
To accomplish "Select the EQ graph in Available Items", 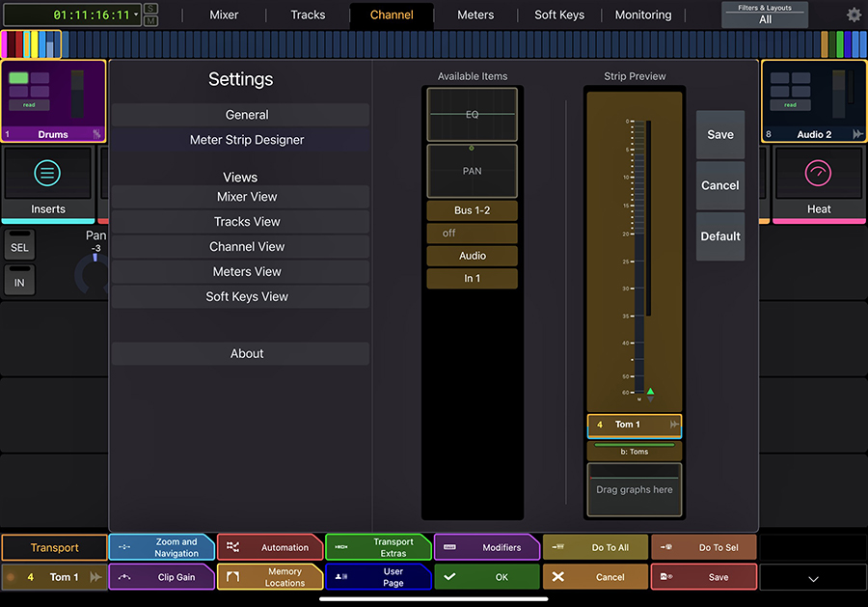I will coord(472,114).
